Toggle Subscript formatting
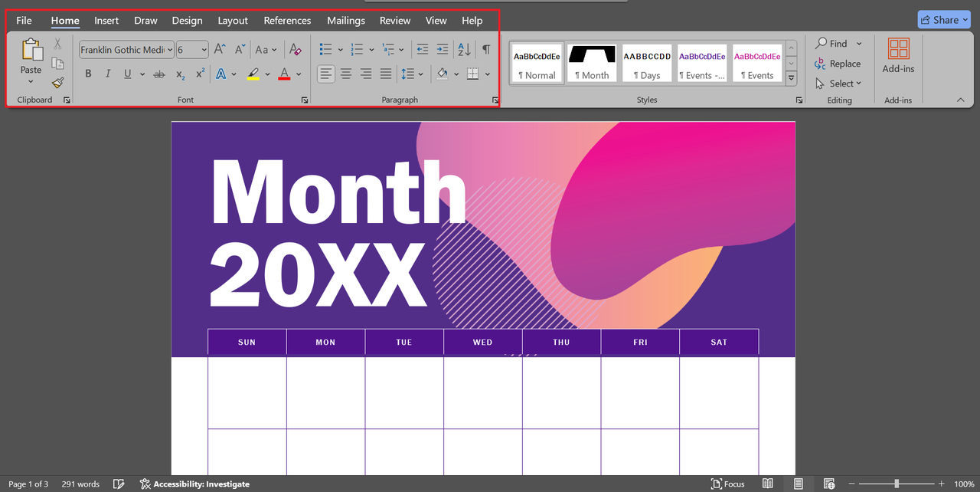This screenshot has width=980, height=492. [181, 74]
